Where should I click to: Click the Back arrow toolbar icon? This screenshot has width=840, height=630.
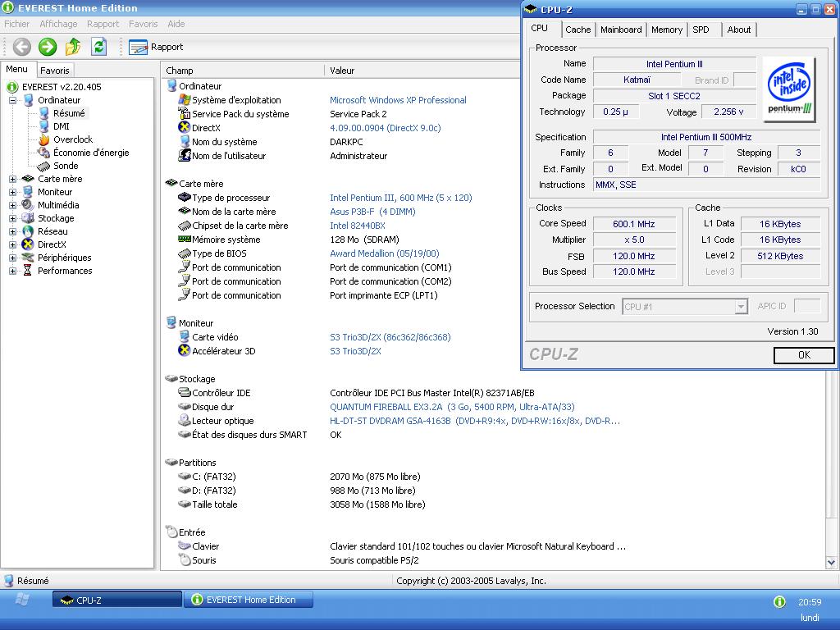tap(22, 47)
